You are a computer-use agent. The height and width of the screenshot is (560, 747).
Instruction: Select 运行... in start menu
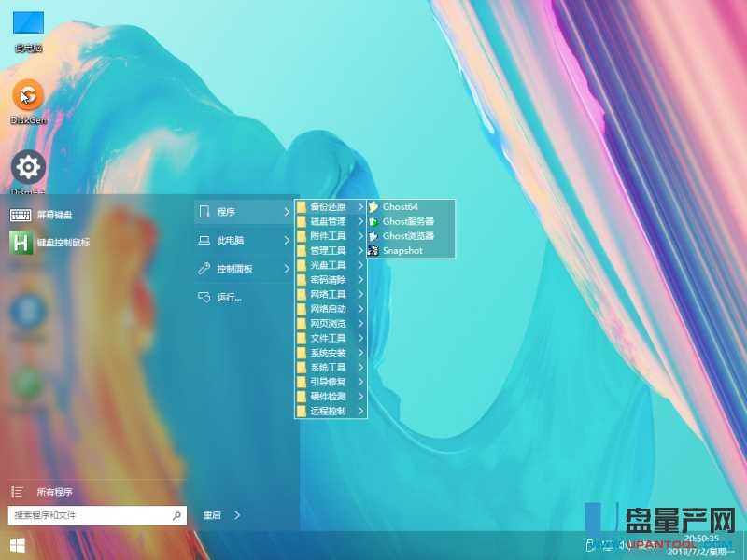coord(229,297)
